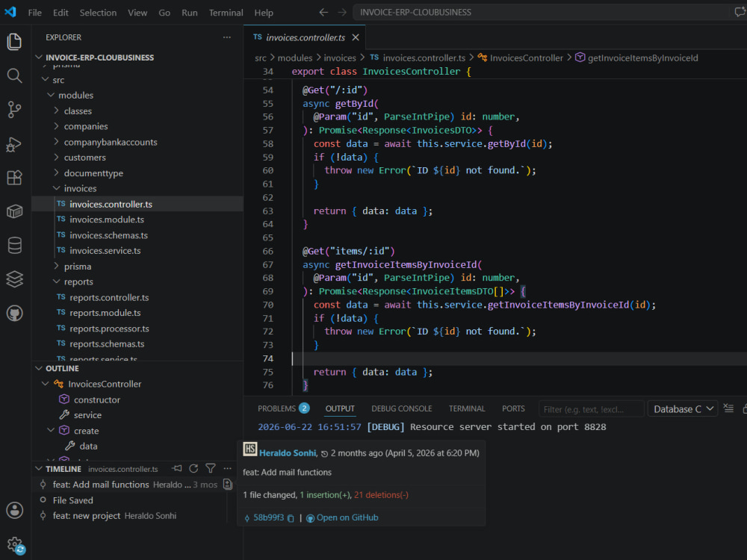Image resolution: width=747 pixels, height=560 pixels.
Task: Expand the documenttype folder
Action: point(56,173)
